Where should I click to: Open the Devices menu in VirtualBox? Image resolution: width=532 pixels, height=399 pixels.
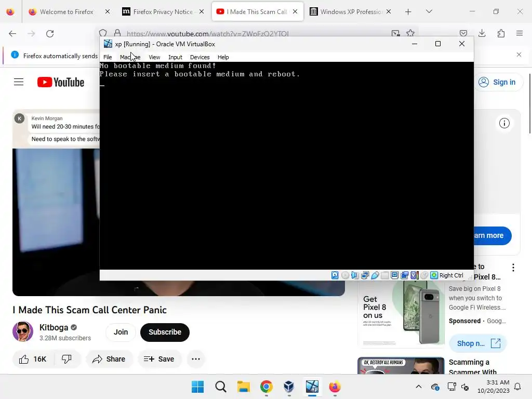200,57
